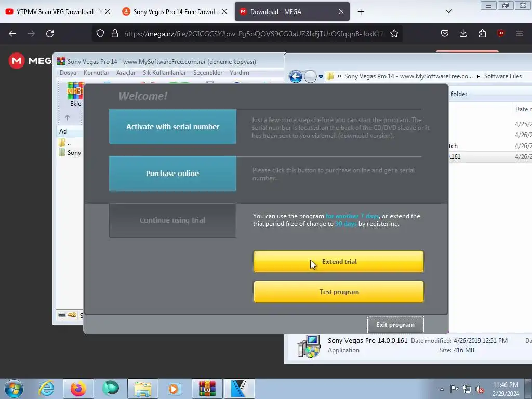This screenshot has height=399, width=532.
Task: Click the Action Center flag icon
Action: (454, 389)
